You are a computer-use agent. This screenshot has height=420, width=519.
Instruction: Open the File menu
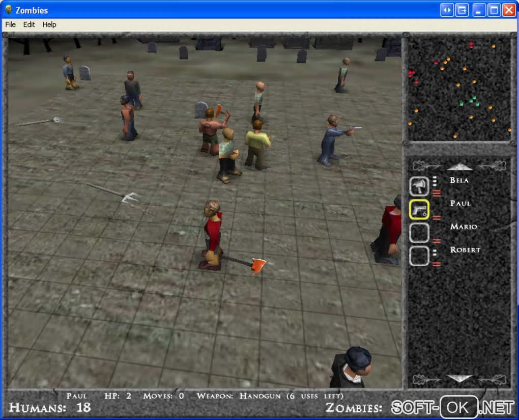tap(10, 24)
